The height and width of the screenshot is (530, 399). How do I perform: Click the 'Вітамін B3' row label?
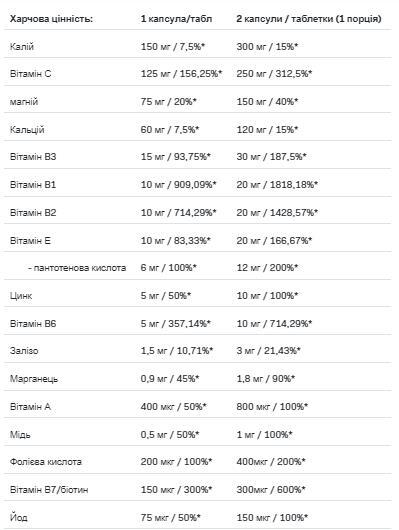pos(33,157)
